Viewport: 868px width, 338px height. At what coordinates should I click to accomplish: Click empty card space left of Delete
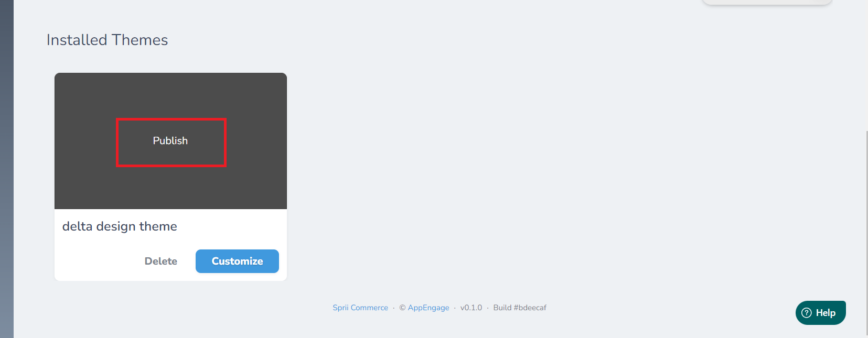(97, 261)
